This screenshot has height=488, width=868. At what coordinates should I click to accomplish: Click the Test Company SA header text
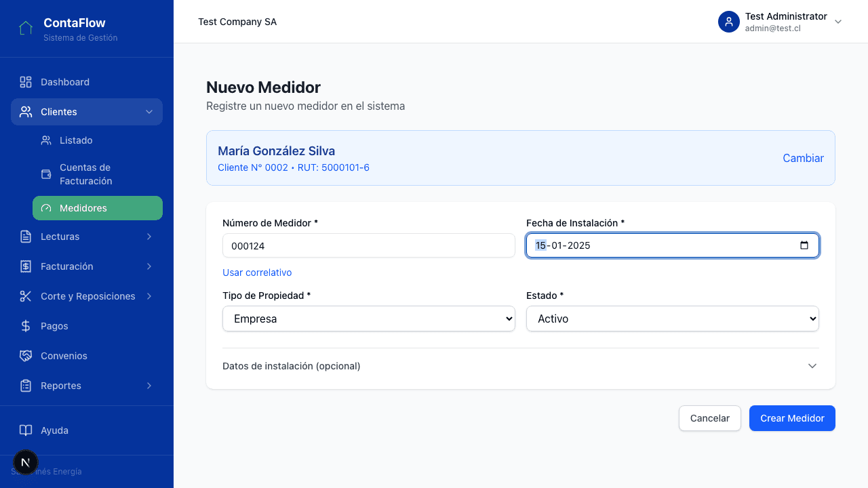(x=237, y=22)
